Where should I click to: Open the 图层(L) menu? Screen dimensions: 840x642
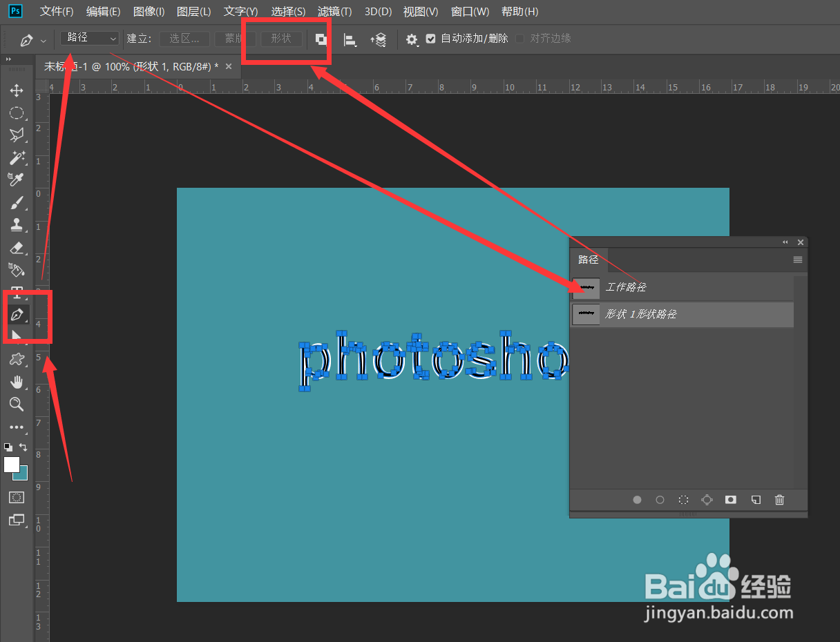pyautogui.click(x=194, y=12)
